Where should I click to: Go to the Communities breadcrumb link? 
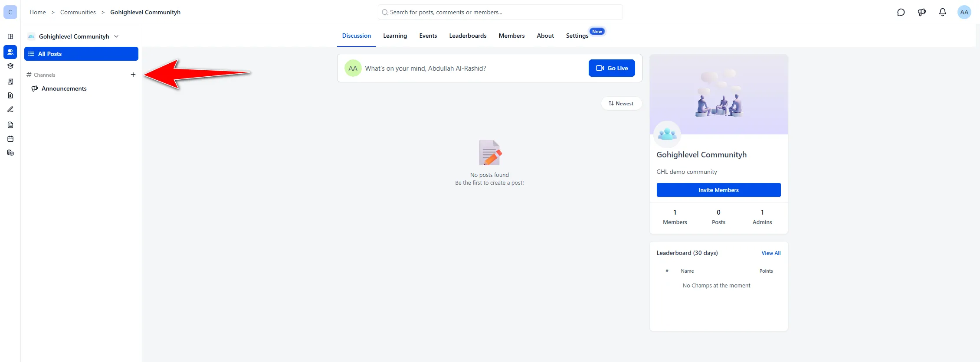pos(78,12)
